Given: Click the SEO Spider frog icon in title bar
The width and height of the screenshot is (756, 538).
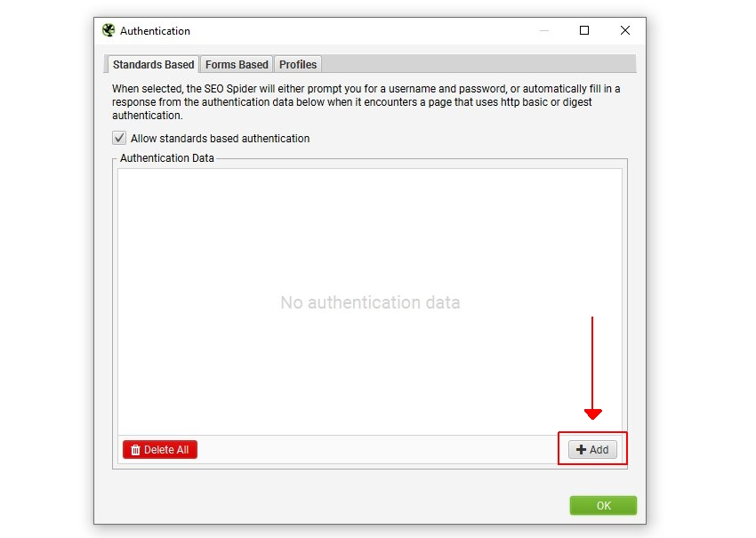Looking at the screenshot, I should click(x=109, y=30).
